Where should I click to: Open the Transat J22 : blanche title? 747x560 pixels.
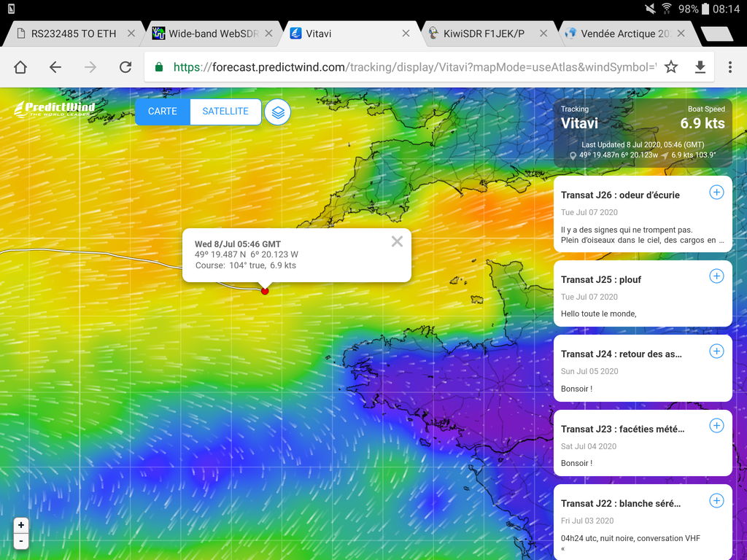pyautogui.click(x=621, y=504)
